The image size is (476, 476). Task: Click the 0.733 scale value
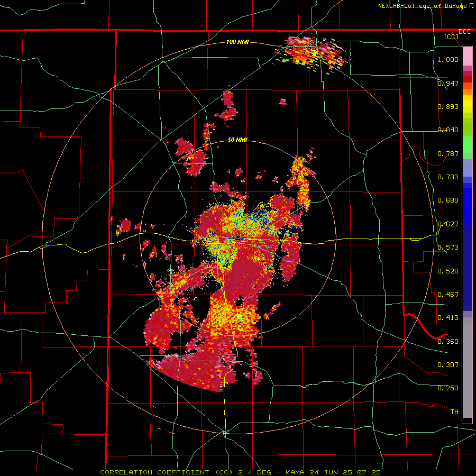[448, 177]
